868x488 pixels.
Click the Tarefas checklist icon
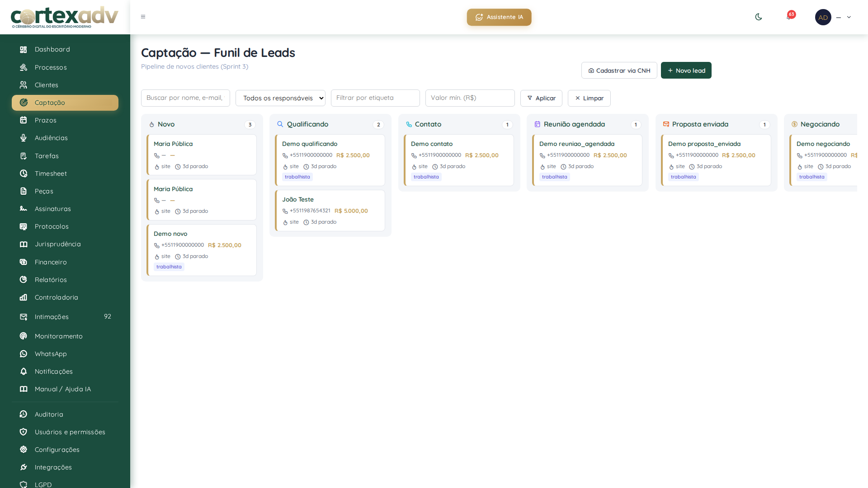pyautogui.click(x=24, y=156)
